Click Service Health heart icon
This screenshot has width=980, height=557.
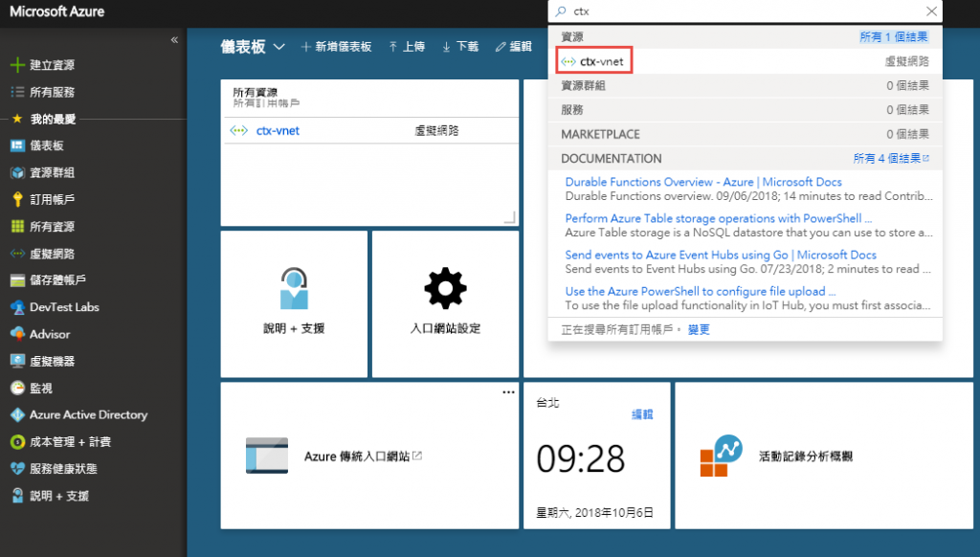17,469
